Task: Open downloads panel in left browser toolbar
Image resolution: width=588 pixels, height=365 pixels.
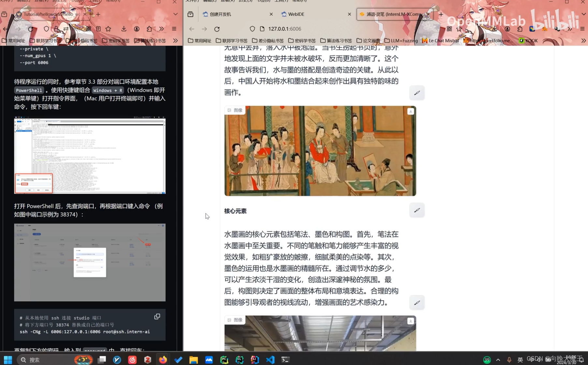Action: point(124,29)
